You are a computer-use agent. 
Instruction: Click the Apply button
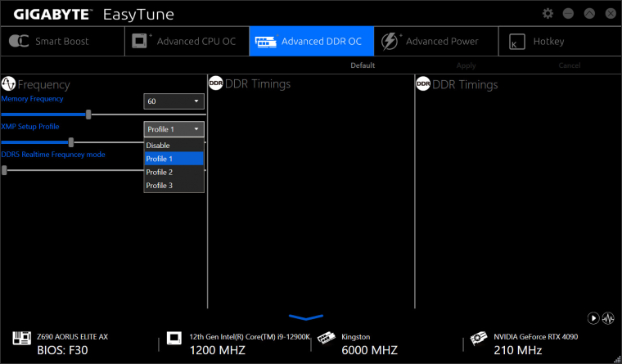(466, 65)
